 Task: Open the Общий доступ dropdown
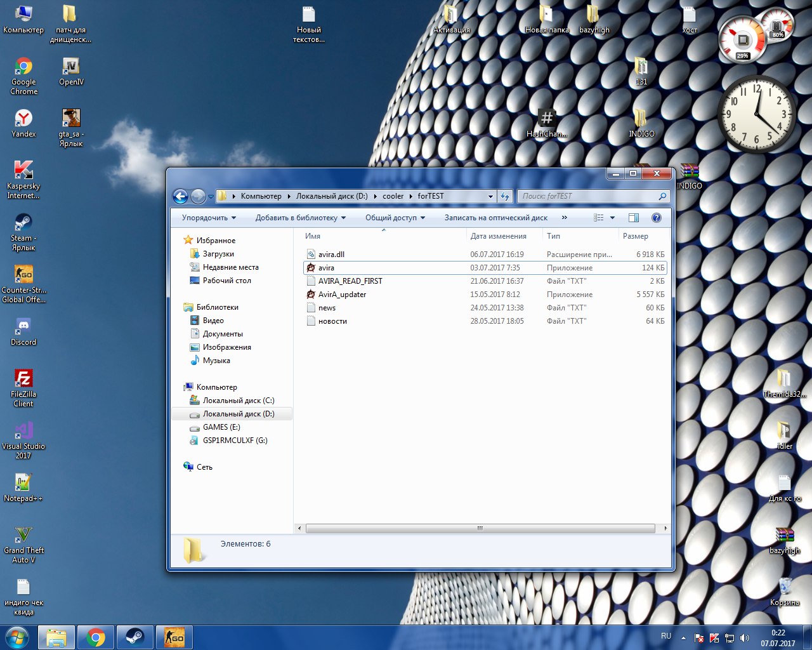[395, 218]
